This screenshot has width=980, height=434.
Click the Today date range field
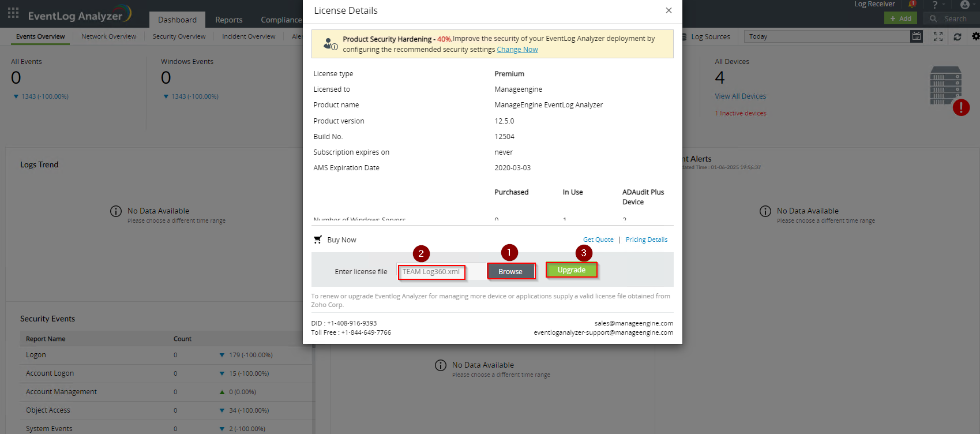pyautogui.click(x=827, y=36)
